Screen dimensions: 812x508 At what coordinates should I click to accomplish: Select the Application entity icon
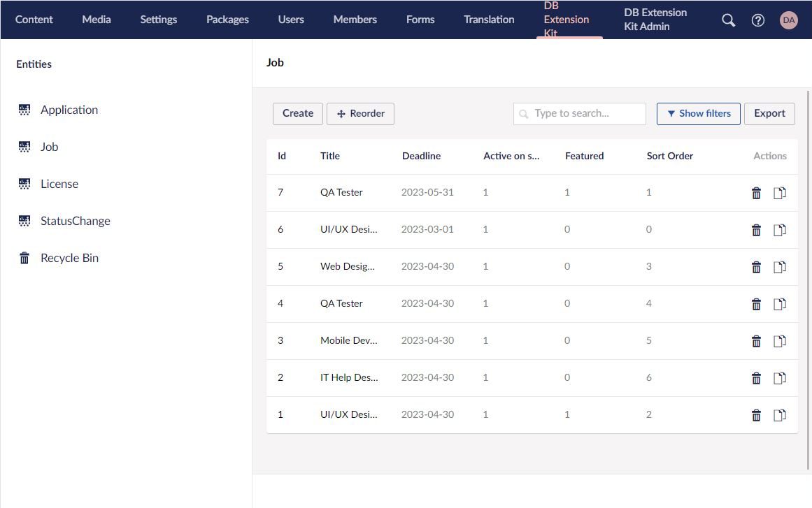click(x=24, y=109)
